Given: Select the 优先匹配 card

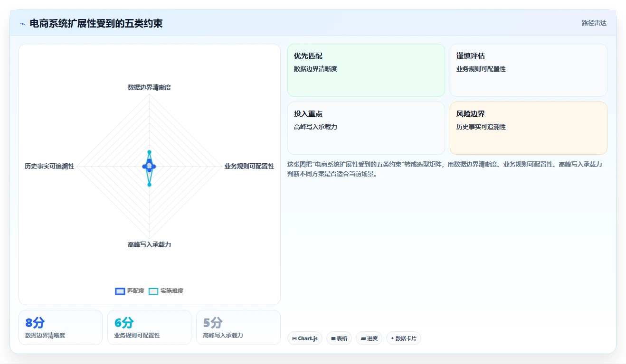Looking at the screenshot, I should click(366, 70).
